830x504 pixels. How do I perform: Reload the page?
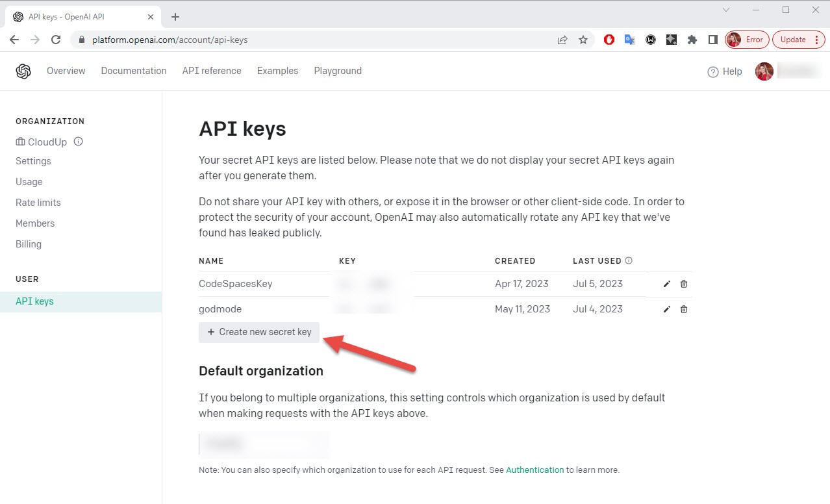[56, 40]
